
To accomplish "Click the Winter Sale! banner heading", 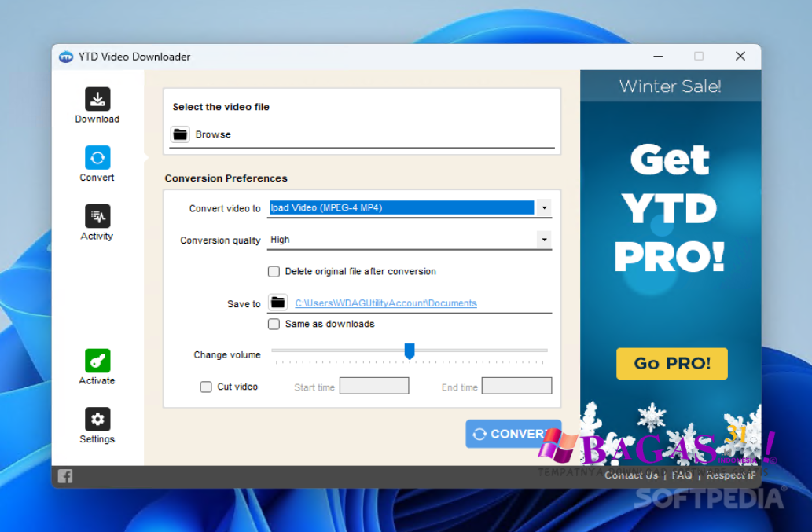I will (x=670, y=86).
